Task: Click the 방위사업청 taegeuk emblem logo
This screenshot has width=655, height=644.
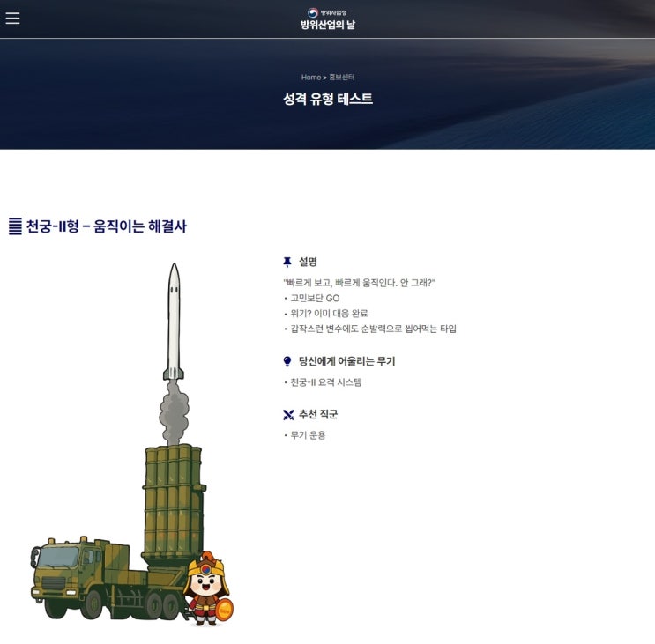Action: click(313, 12)
